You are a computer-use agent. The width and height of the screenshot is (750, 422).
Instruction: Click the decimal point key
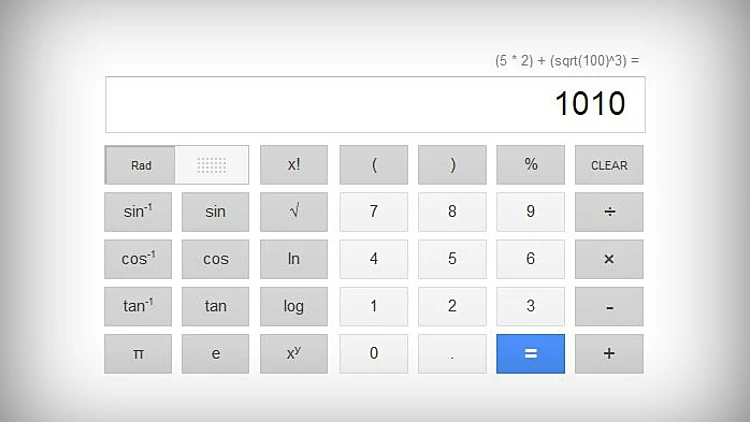452,353
